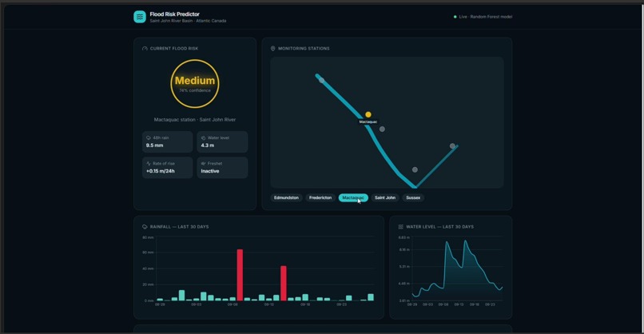Click the Rainfall — Last 30 Days heading
The height and width of the screenshot is (334, 644).
(x=180, y=227)
